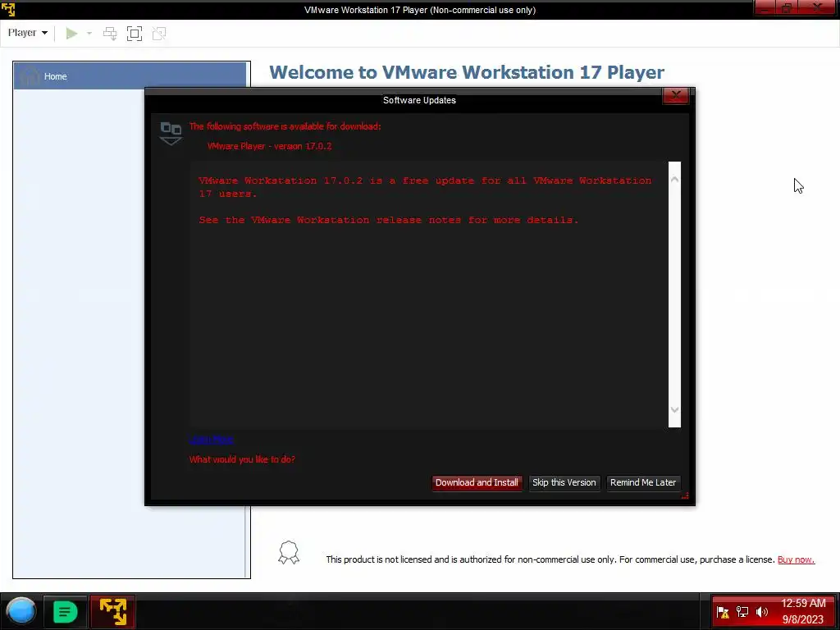Click Skip this Version button
Image resolution: width=840 pixels, height=630 pixels.
(564, 482)
